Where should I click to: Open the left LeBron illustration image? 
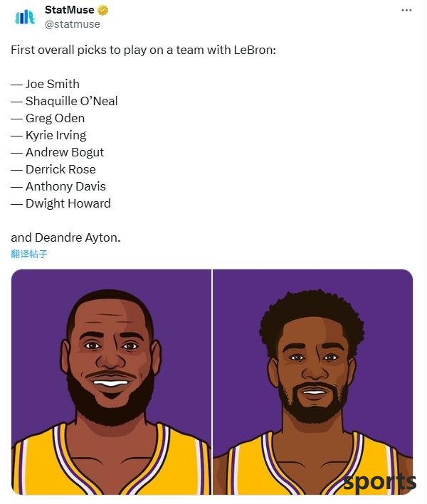click(x=111, y=382)
